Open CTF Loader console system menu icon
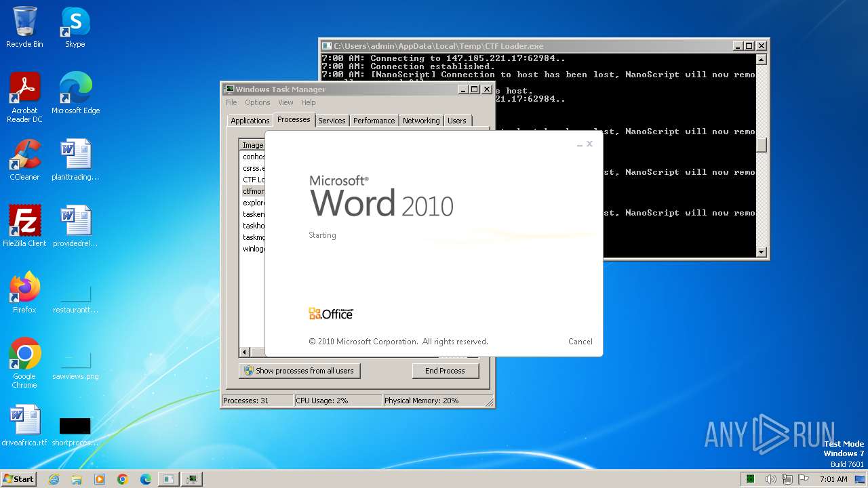 (327, 46)
